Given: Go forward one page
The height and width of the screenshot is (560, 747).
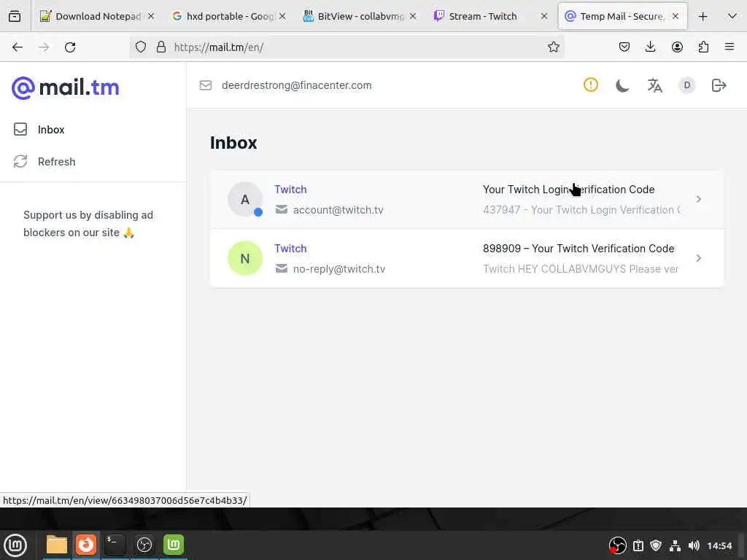Looking at the screenshot, I should [x=44, y=47].
